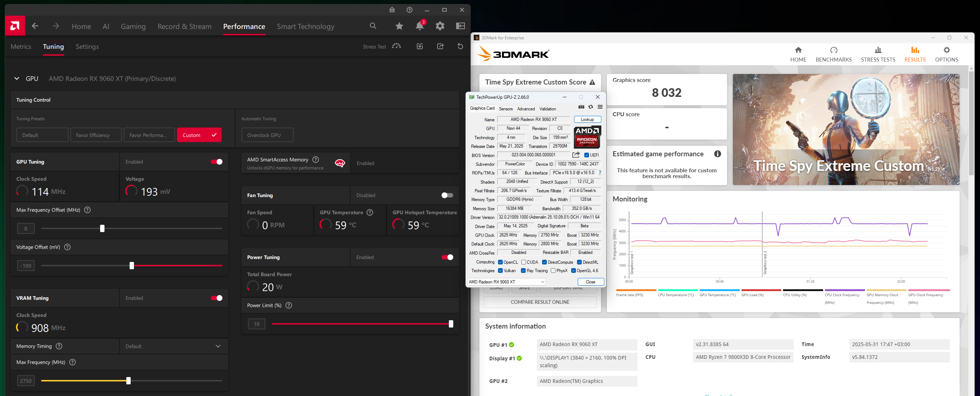Open 3DMark Stress Tests tab

point(878,54)
